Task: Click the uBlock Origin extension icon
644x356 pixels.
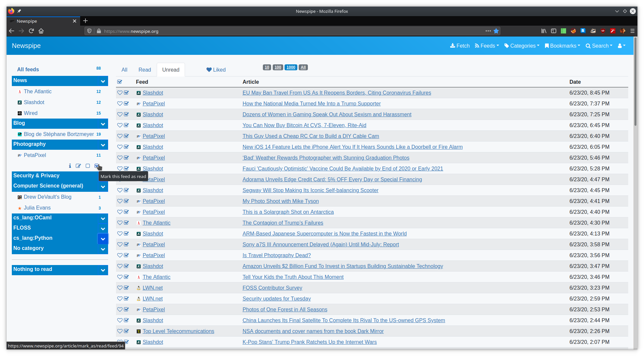Action: 603,31
